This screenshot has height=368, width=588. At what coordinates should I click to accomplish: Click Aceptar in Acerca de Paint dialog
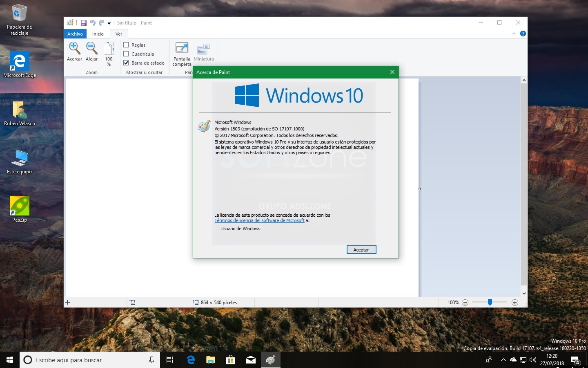click(361, 250)
